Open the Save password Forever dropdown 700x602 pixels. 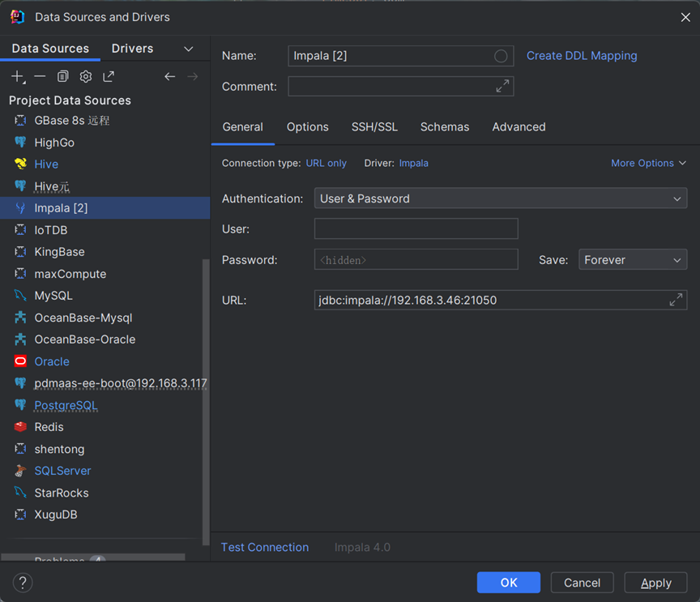pyautogui.click(x=632, y=260)
